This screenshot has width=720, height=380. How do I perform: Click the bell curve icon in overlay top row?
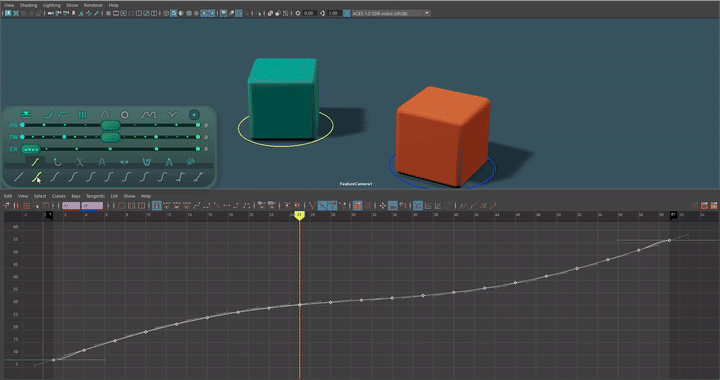coord(105,115)
